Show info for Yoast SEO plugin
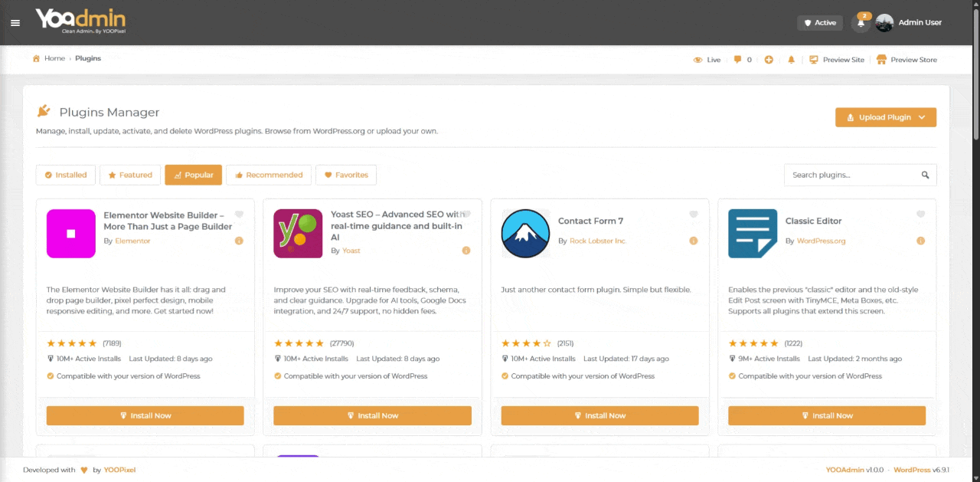The height and width of the screenshot is (482, 980). pos(466,251)
